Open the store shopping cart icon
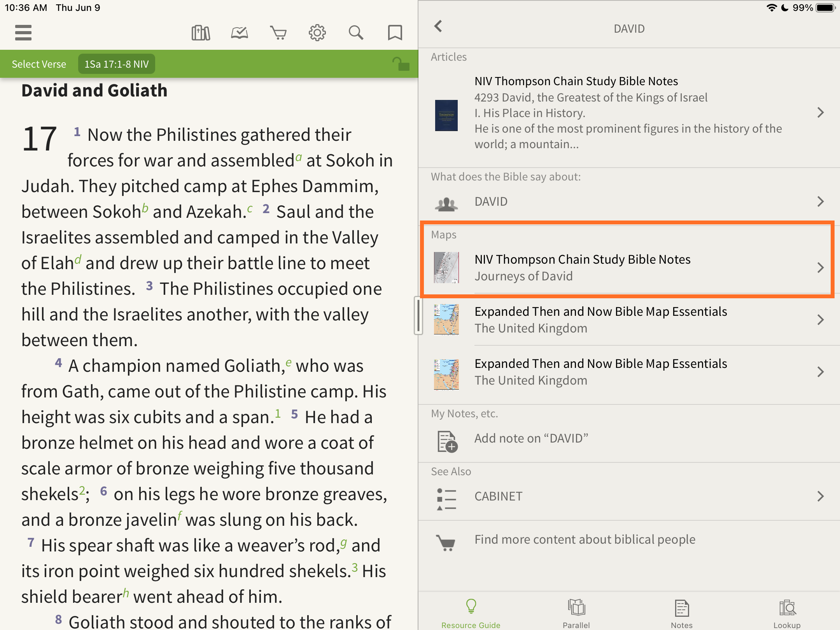840x630 pixels. [278, 33]
